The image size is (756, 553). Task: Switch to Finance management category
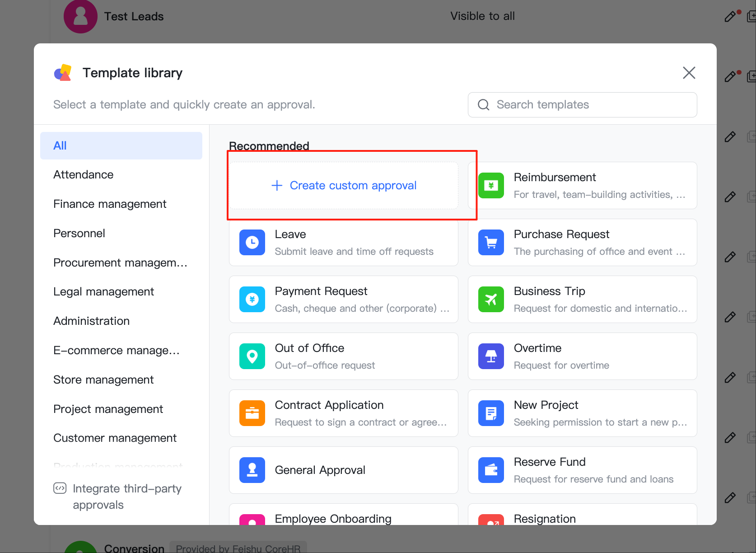click(110, 204)
